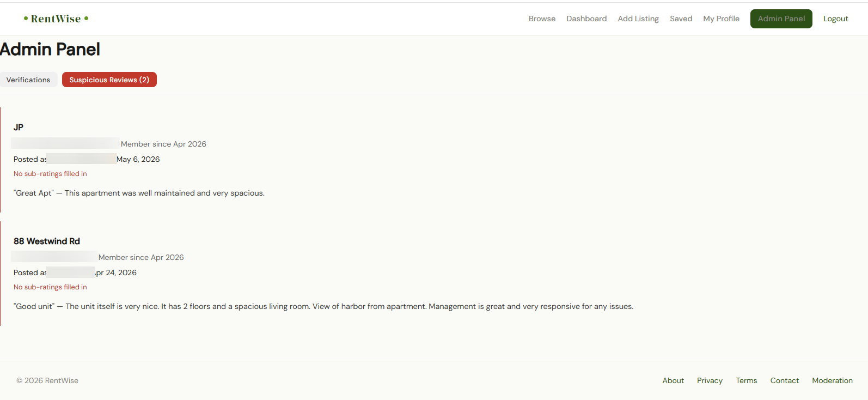Open the Contact footer link

pos(785,380)
